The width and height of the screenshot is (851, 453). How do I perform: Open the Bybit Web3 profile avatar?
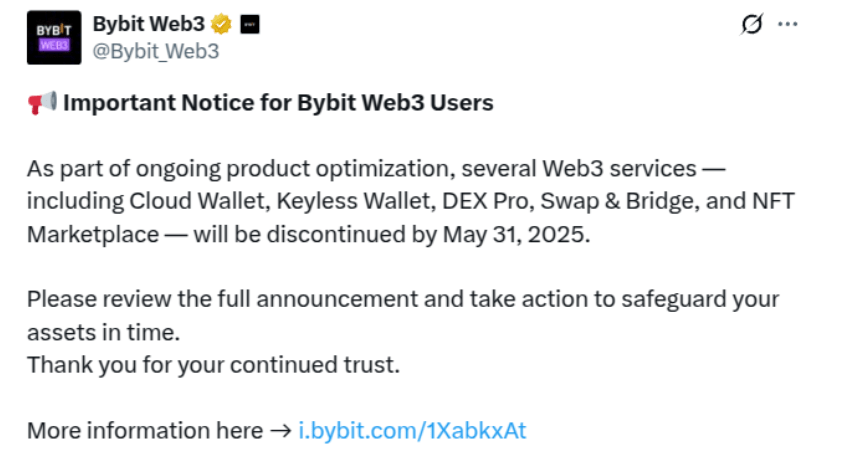click(54, 37)
